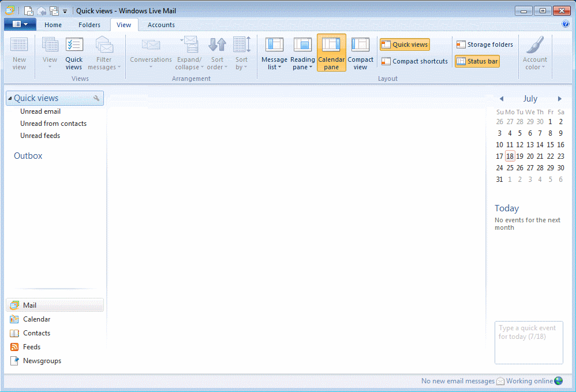Open the Account color picker
The height and width of the screenshot is (392, 576).
tap(535, 53)
